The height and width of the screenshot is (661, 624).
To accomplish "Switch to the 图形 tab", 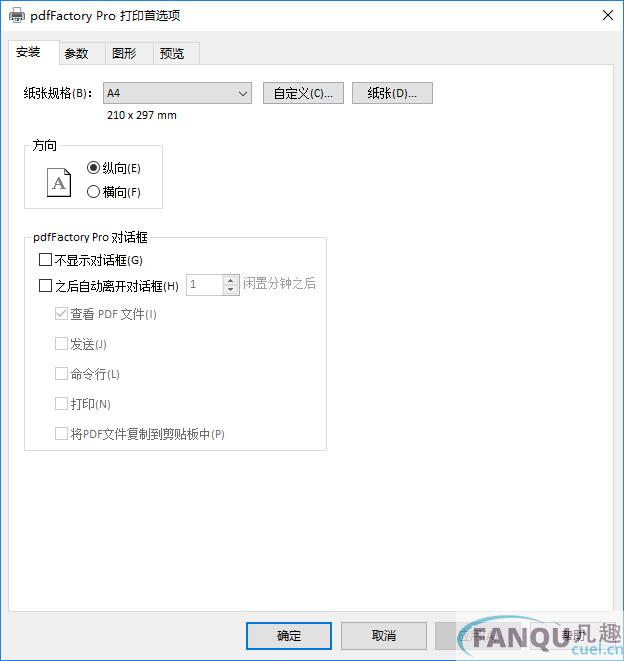I will click(124, 54).
